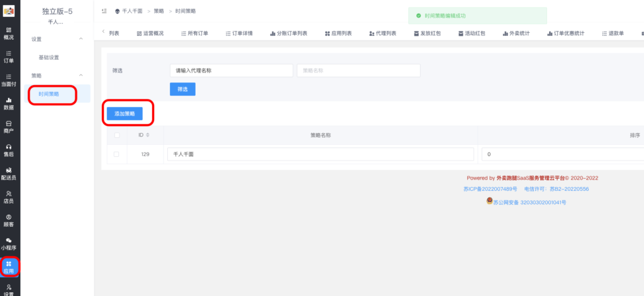The width and height of the screenshot is (644, 296).
Task: Open 基础设置 in the side menu
Action: click(x=49, y=57)
